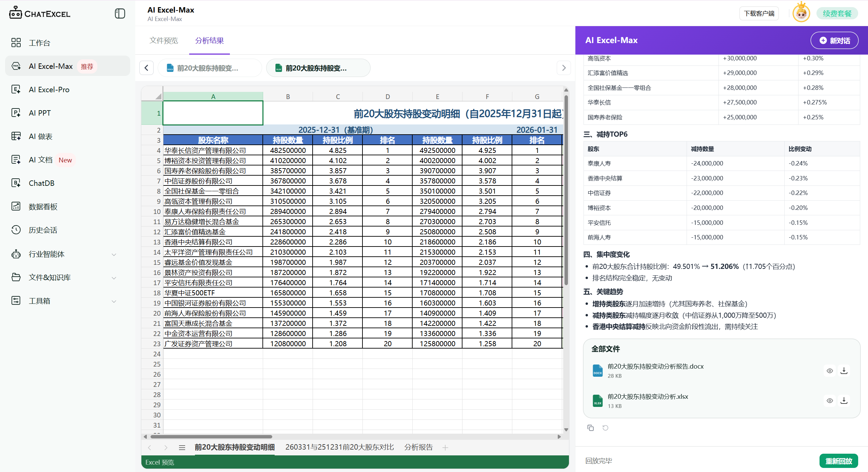Open the 数据看板 dashboard icon
Viewport: 868px width, 472px height.
16,206
